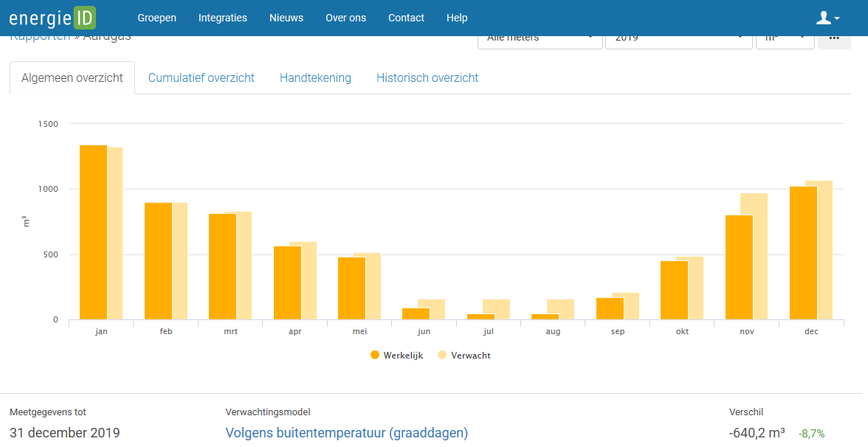This screenshot has width=868, height=447.
Task: Click the Verwacht bar for jul
Action: point(503,309)
